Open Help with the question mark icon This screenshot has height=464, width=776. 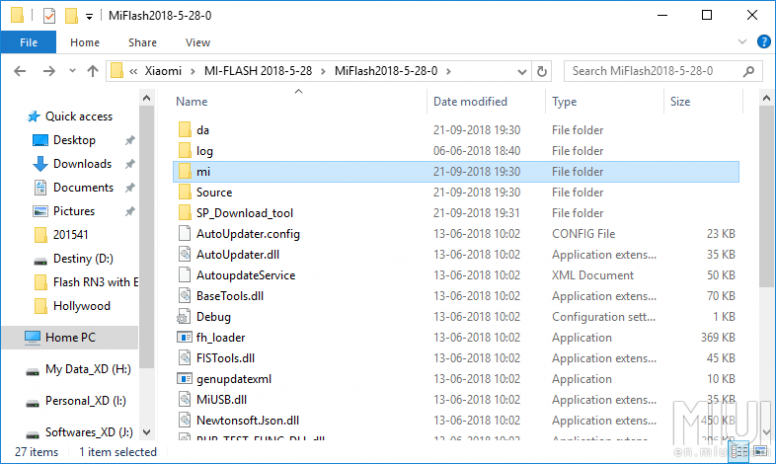(x=764, y=42)
